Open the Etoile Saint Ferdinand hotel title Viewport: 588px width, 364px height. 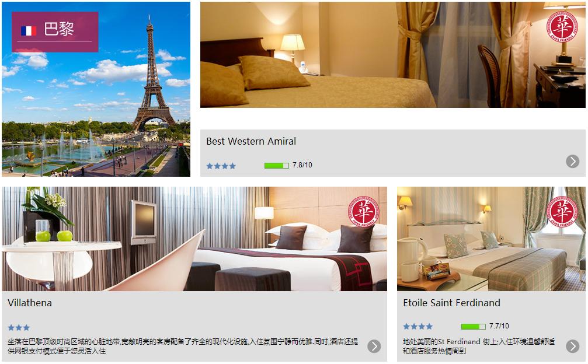coord(451,303)
